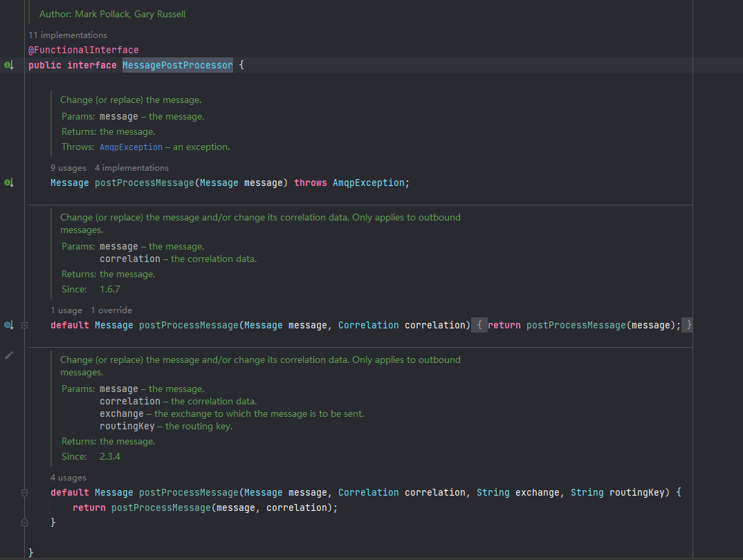The image size is (743, 560).
Task: Click the 'Since: 1.6.7' version value
Action: coord(110,289)
